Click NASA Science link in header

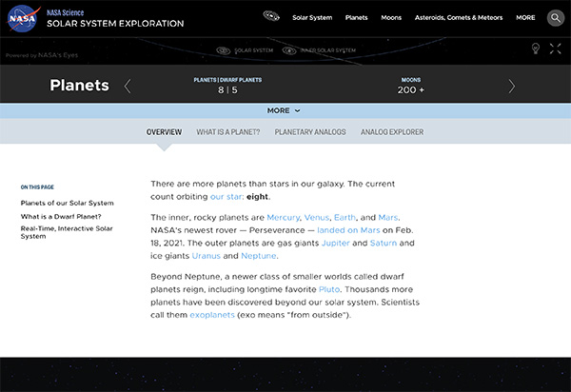tap(65, 12)
